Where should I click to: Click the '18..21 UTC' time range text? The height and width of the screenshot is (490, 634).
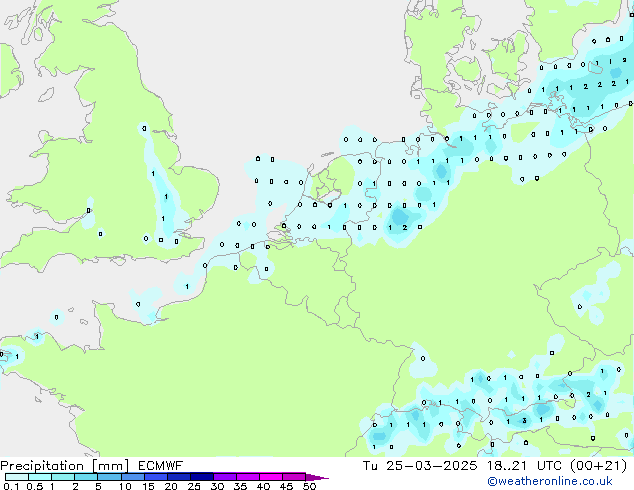click(524, 466)
